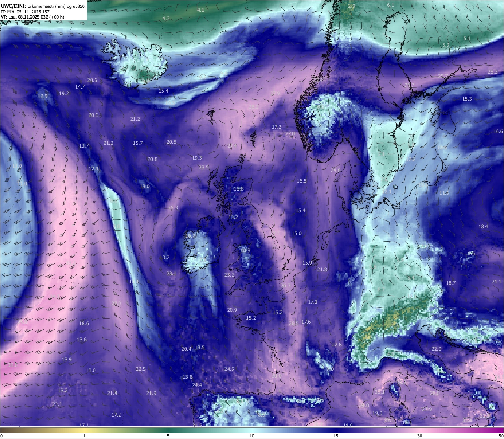
Task: Click the map value 19.2
Action: 64,94
